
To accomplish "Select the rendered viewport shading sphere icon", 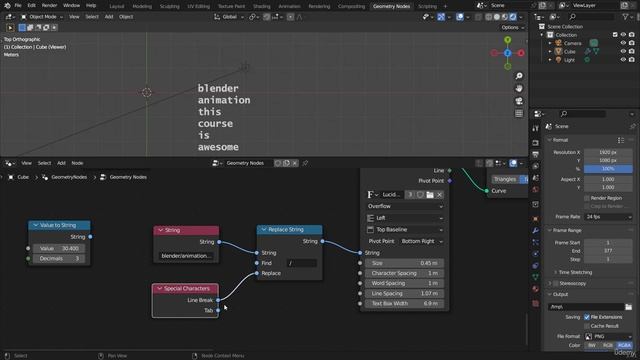I will (513, 17).
